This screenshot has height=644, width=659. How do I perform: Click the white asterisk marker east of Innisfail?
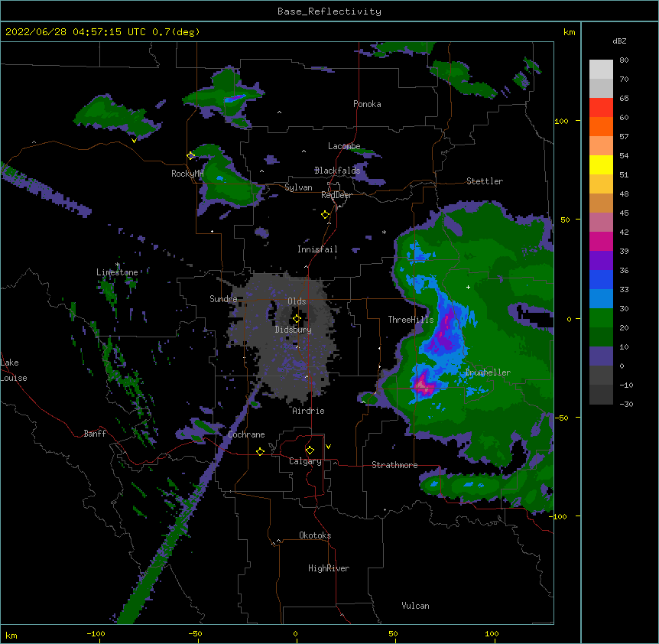[x=384, y=232]
